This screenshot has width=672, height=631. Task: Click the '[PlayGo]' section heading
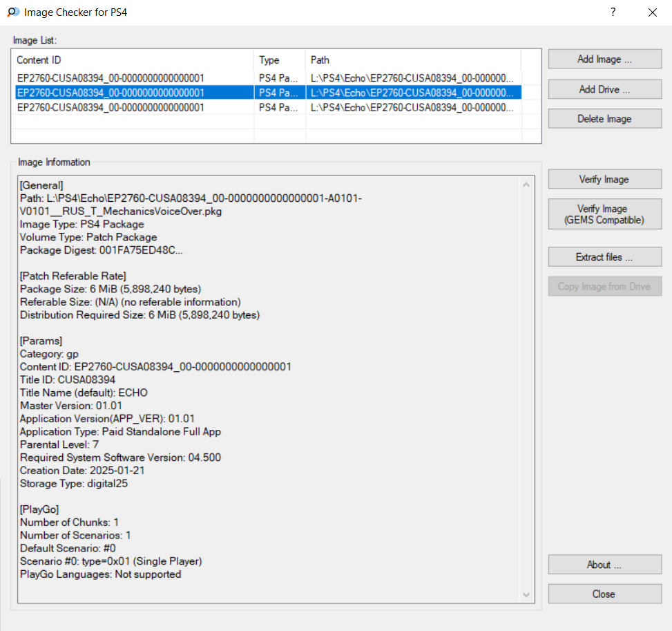pos(39,509)
